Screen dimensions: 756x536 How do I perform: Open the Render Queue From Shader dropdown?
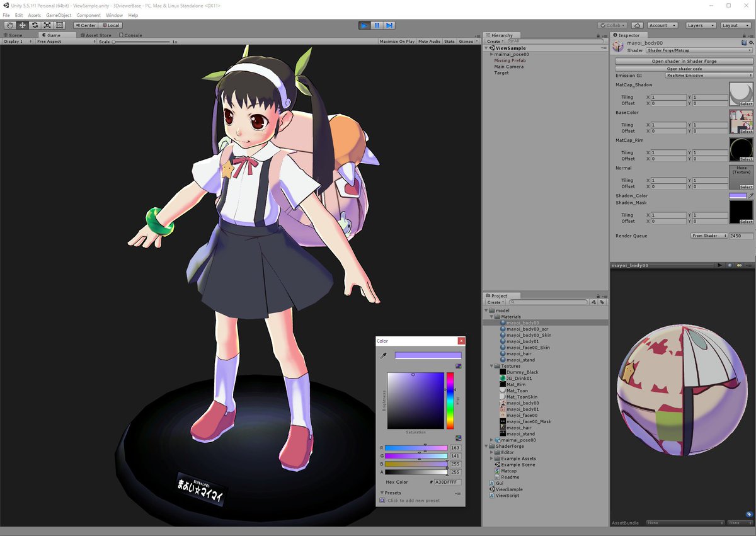pyautogui.click(x=709, y=236)
